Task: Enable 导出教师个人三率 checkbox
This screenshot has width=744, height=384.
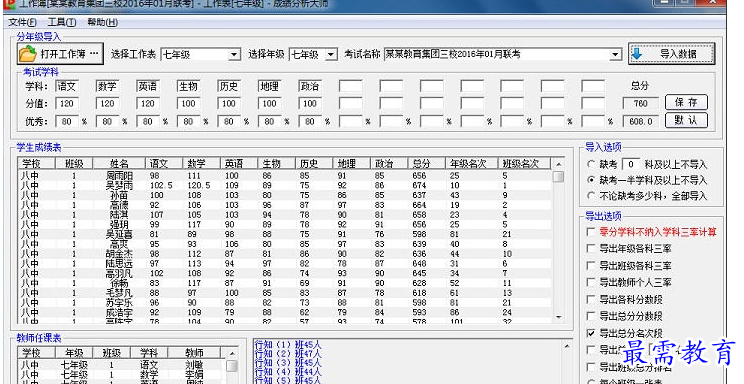Action: click(591, 282)
